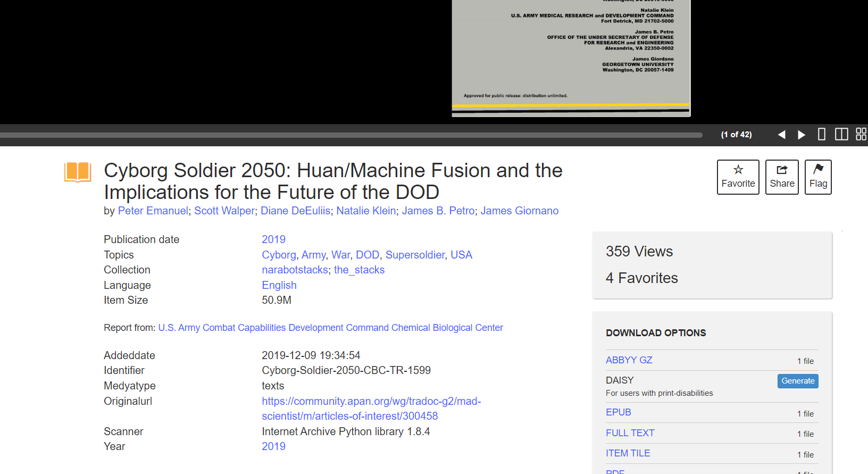This screenshot has height=474, width=868.
Task: Open author Natalie Klein link
Action: tap(366, 211)
